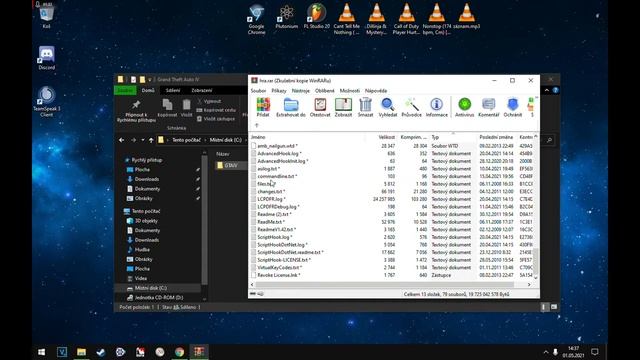Click the Antivirus toolbar icon

[x=464, y=107]
